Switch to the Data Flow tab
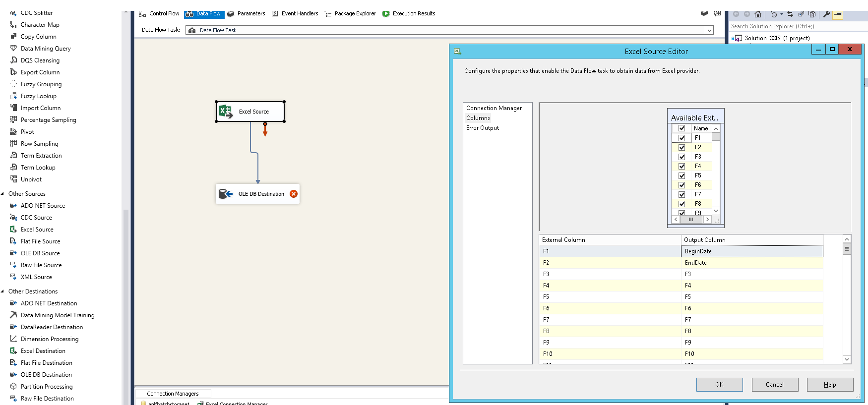This screenshot has width=868, height=405. pyautogui.click(x=204, y=14)
